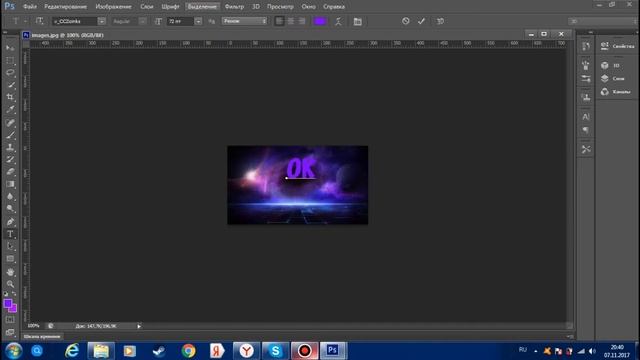Convert text to 3D

[440, 21]
